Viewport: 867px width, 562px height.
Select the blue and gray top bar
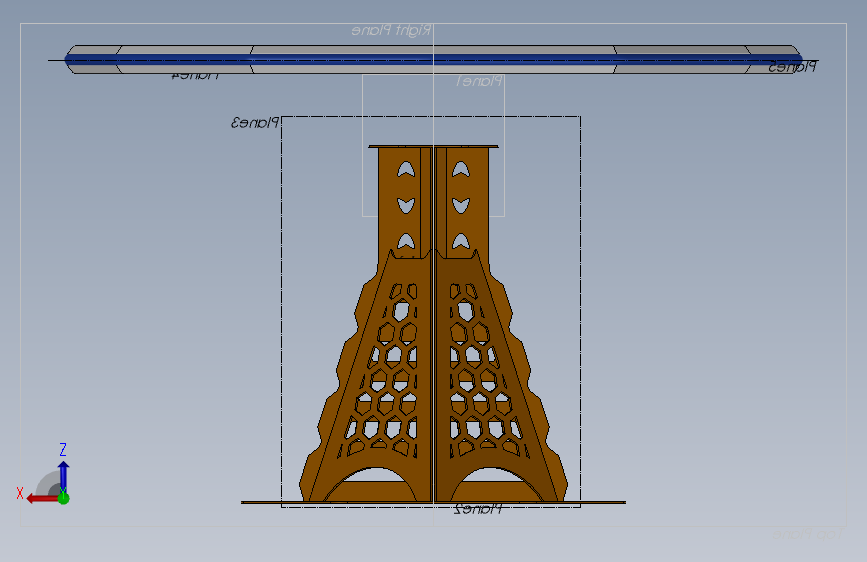click(x=434, y=59)
